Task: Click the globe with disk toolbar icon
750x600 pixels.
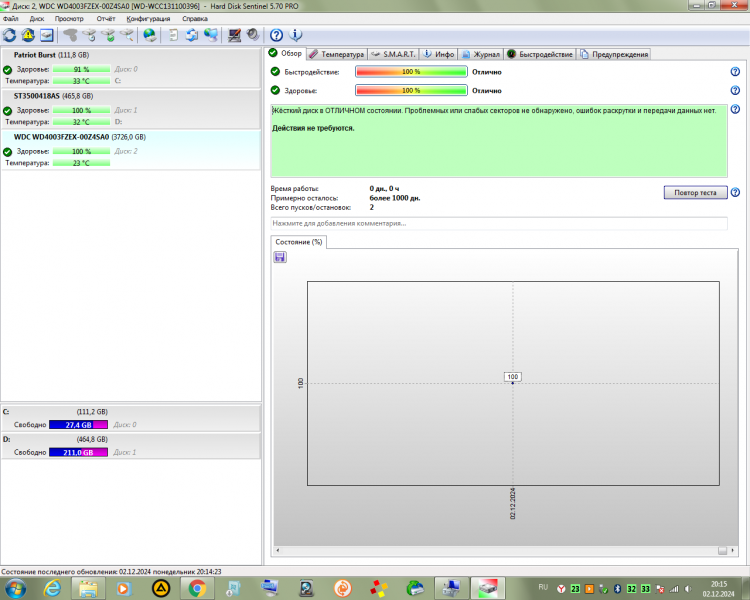Action: pos(150,35)
